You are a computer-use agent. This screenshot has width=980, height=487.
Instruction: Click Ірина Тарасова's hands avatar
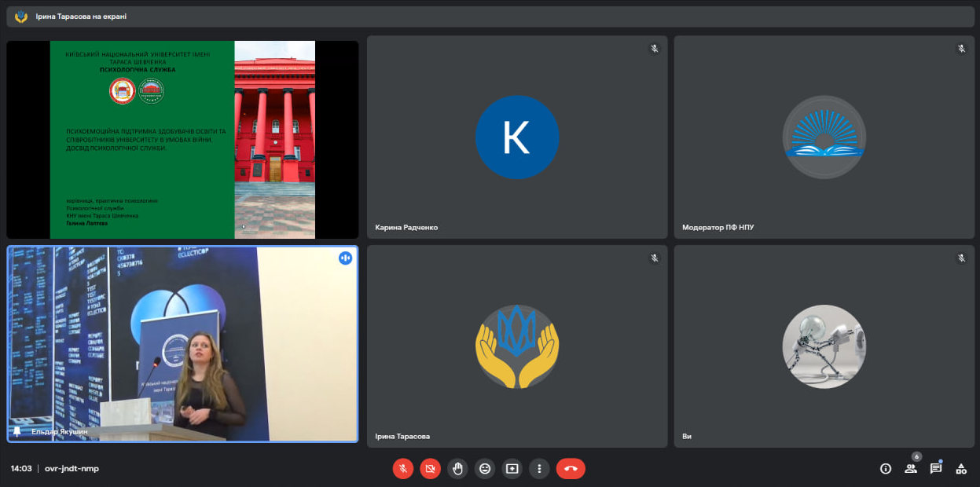517,346
